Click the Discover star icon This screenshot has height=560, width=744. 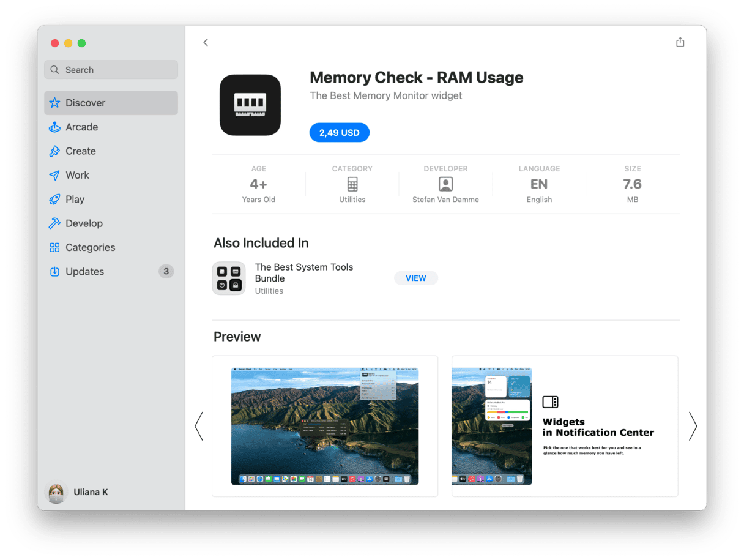click(x=54, y=103)
